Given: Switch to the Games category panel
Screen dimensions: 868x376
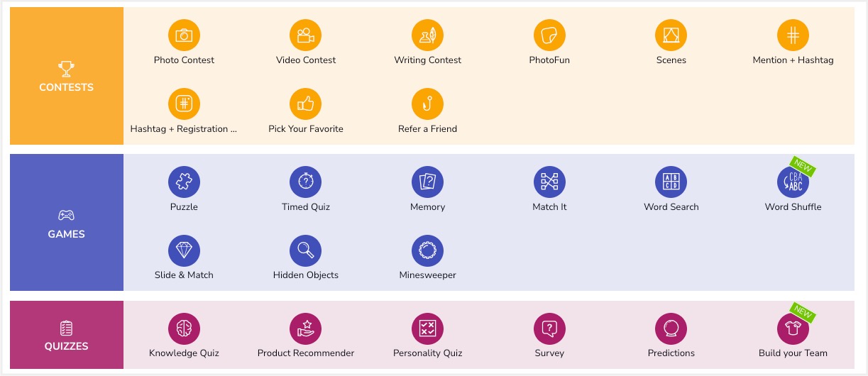Looking at the screenshot, I should [x=67, y=223].
